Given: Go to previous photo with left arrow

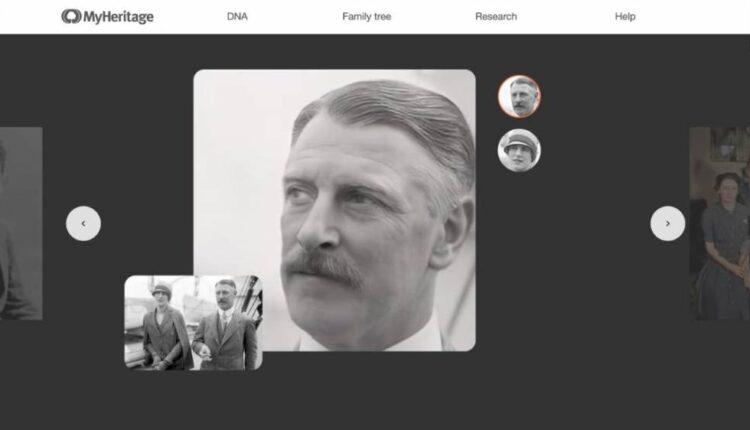Looking at the screenshot, I should pos(83,223).
